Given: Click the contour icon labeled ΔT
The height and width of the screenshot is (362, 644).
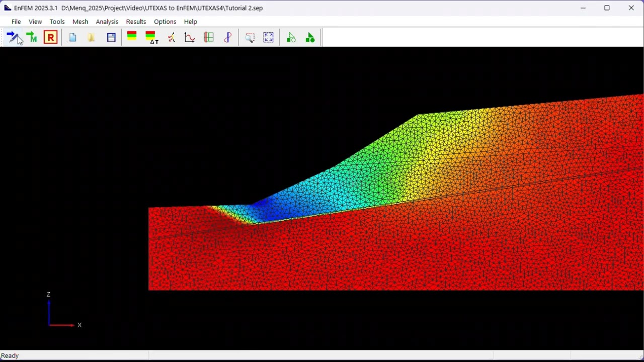Looking at the screenshot, I should tap(151, 38).
